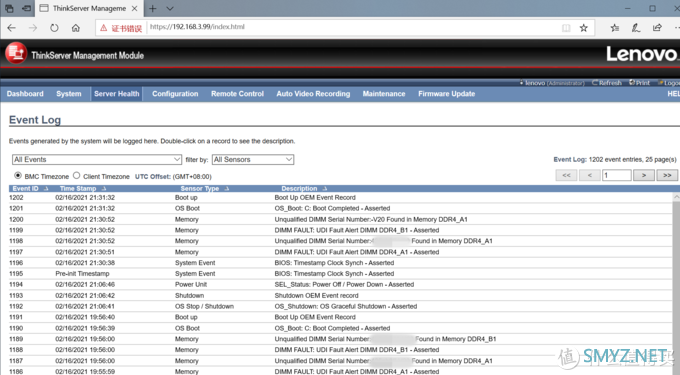Select event 1192 OS Graceful Shutdown row
This screenshot has height=375, width=680.
click(x=340, y=307)
